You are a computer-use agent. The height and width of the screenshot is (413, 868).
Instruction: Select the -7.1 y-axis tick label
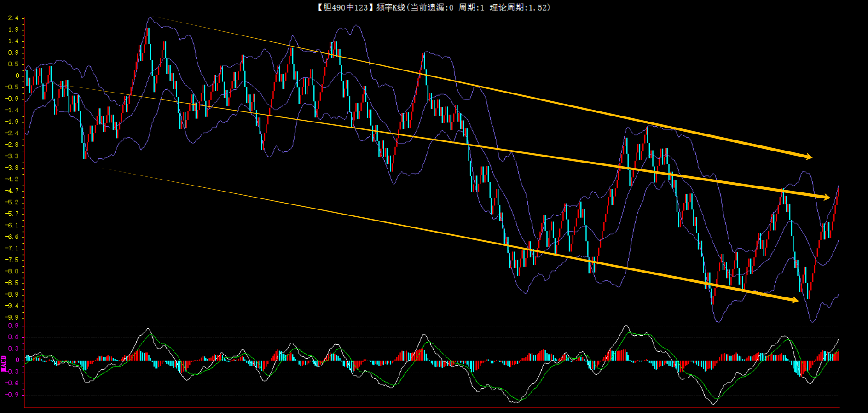pos(12,248)
